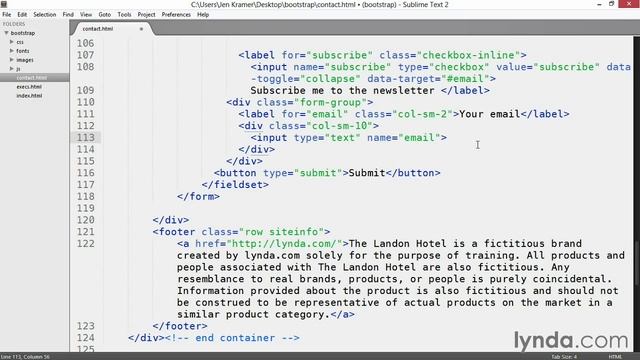This screenshot has height=360, width=640.
Task: Click the </footer> closing tag
Action: coord(180,326)
